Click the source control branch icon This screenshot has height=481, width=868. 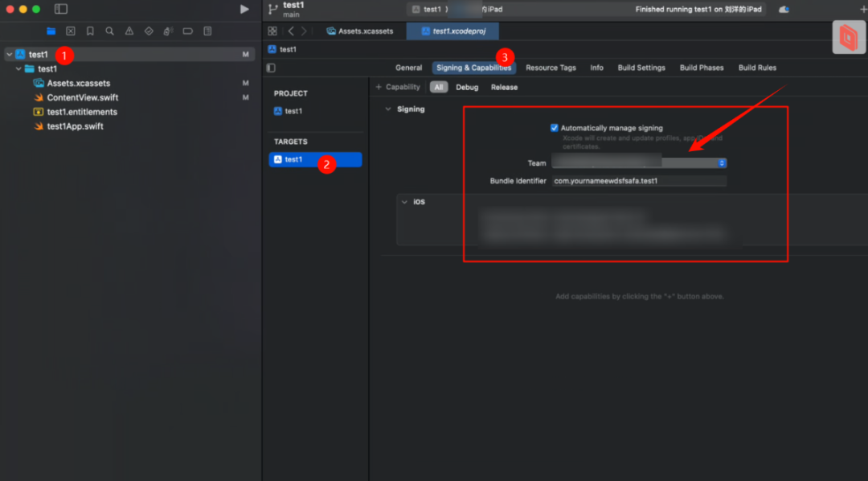[x=272, y=9]
